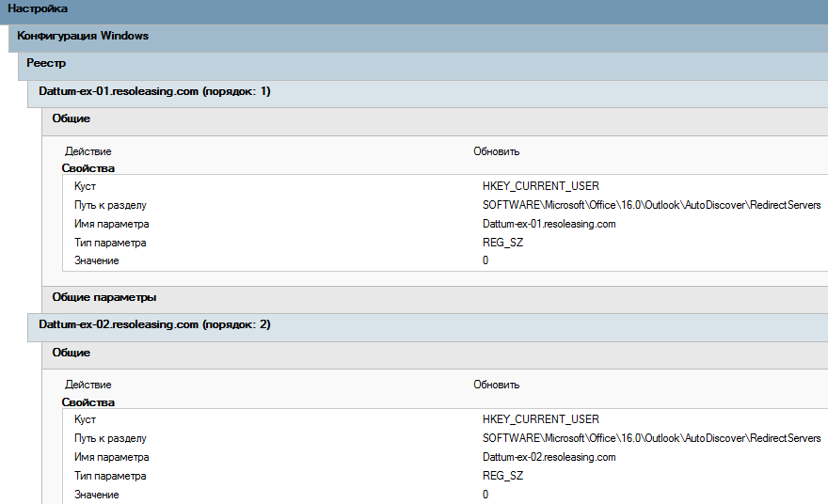Select REG_SZ value in Dattum-ex-01 properties
The width and height of the screenshot is (828, 504).
point(502,243)
